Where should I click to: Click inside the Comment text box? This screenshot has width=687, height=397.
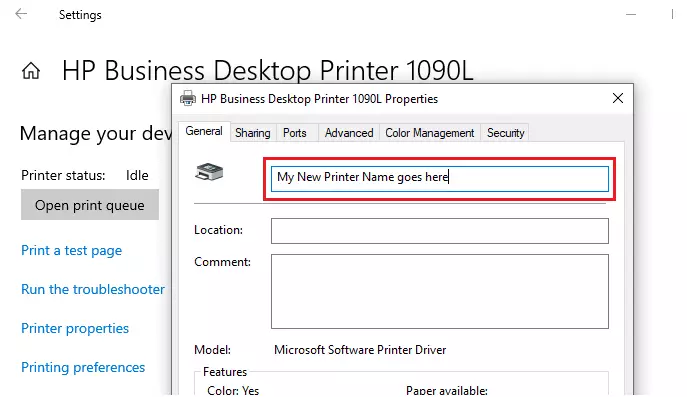[439, 291]
